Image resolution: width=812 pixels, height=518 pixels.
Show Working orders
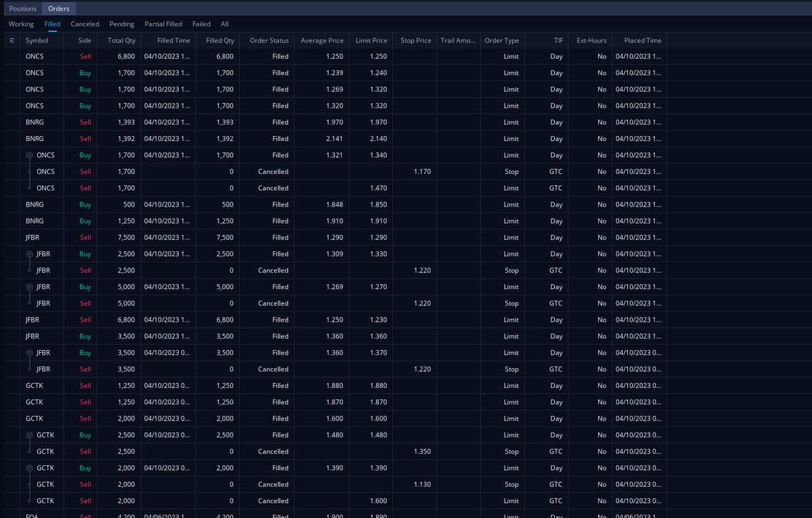(21, 24)
